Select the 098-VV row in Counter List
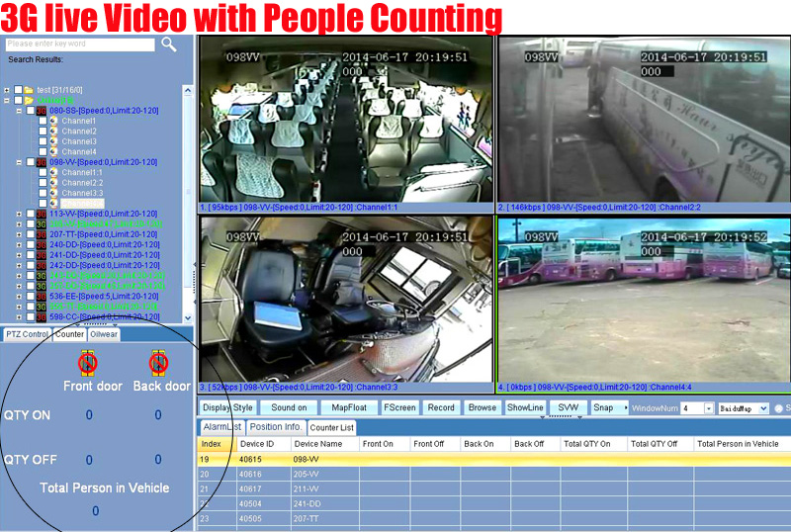This screenshot has height=532, width=791. (493, 459)
